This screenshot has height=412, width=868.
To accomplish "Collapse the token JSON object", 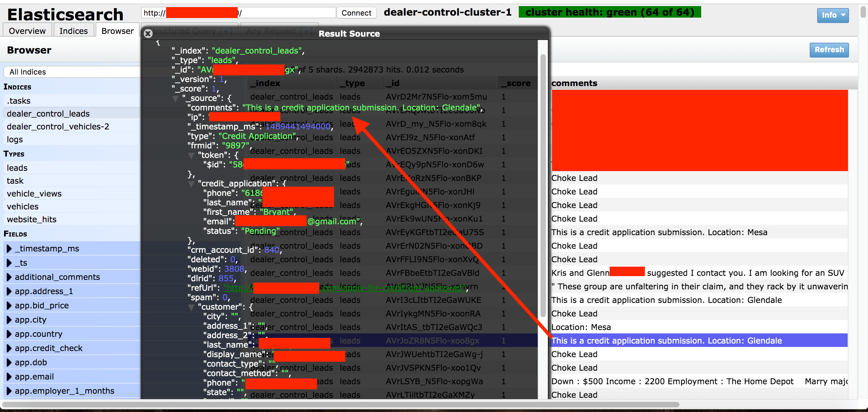I will click(x=191, y=156).
